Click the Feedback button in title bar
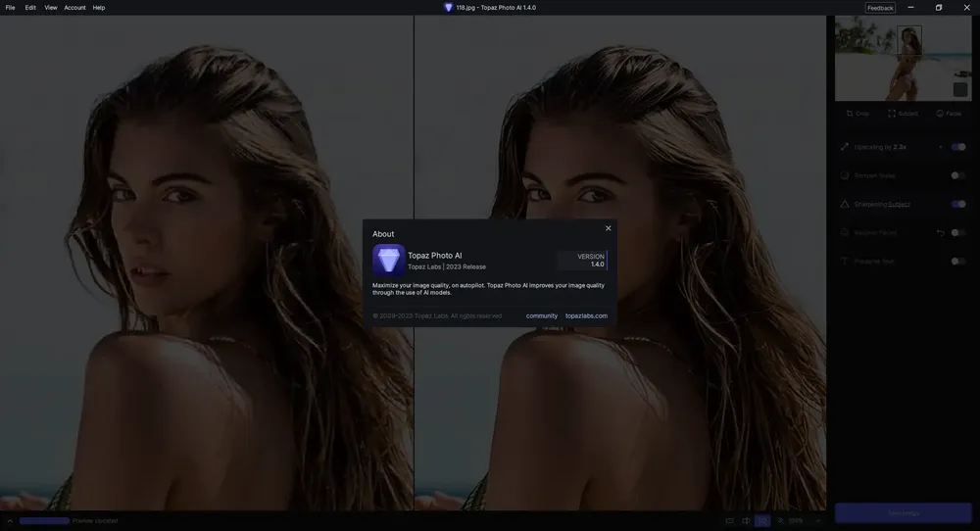This screenshot has width=980, height=531. tap(880, 8)
